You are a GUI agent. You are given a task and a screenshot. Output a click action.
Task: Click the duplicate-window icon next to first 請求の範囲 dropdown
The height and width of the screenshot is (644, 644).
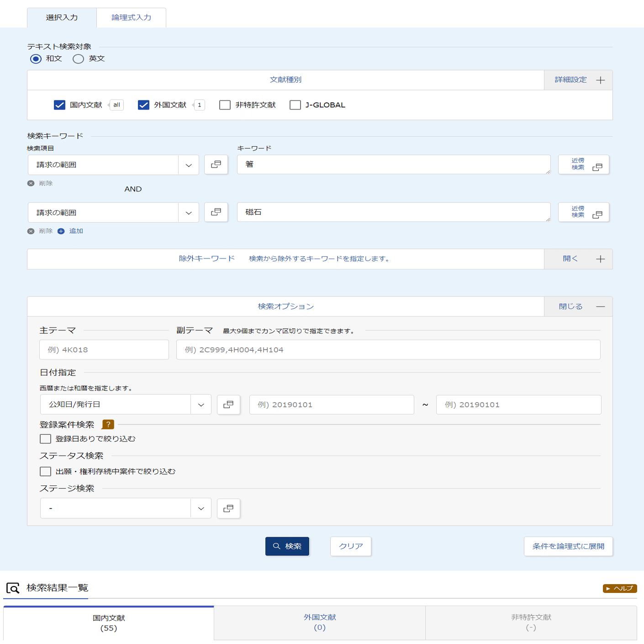[x=216, y=164]
